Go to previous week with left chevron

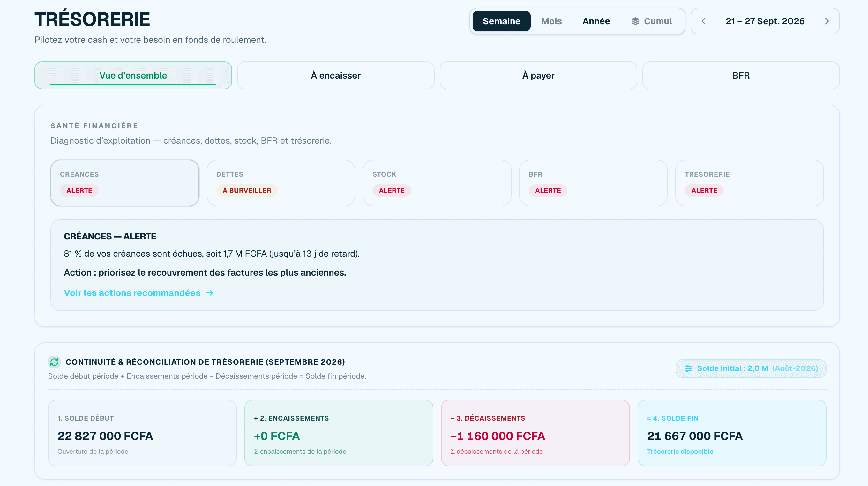pos(704,21)
